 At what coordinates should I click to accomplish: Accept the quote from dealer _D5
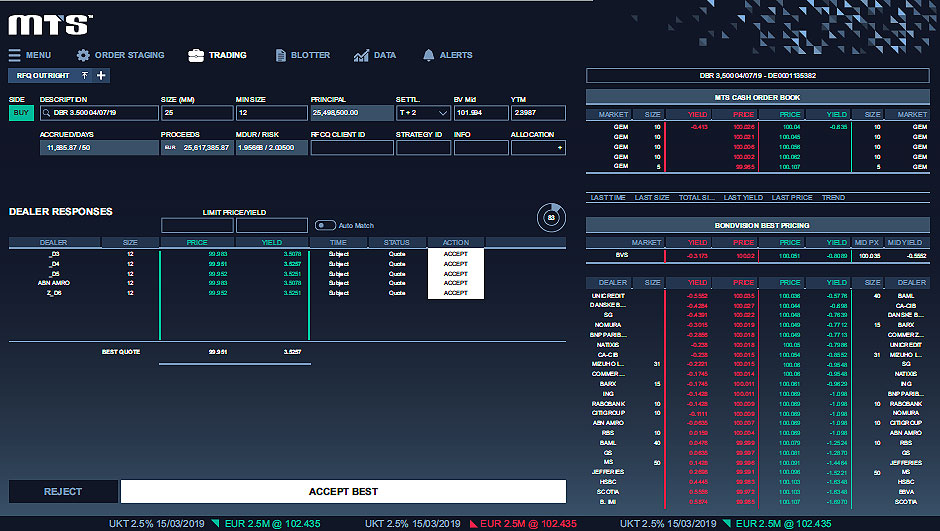456,274
